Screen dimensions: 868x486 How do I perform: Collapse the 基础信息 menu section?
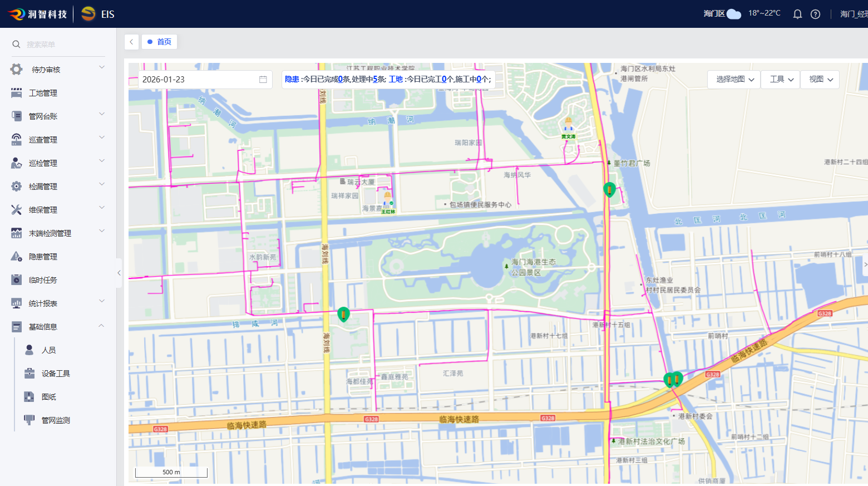tap(101, 326)
